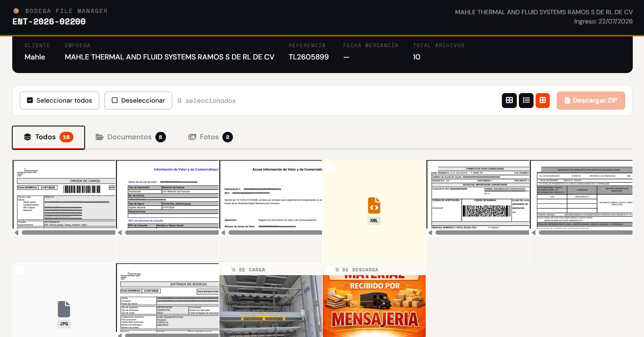Open Acuse Información de Valor thumbnail

[271, 194]
